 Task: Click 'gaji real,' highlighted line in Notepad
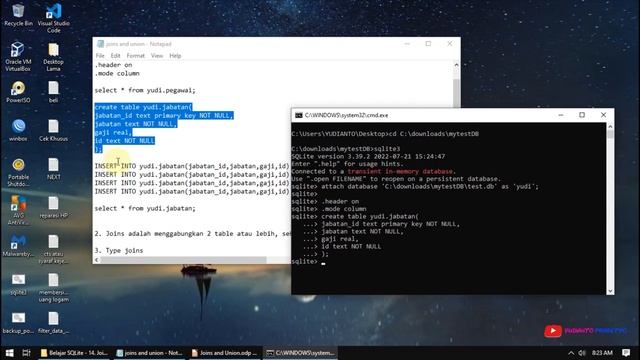coord(113,133)
